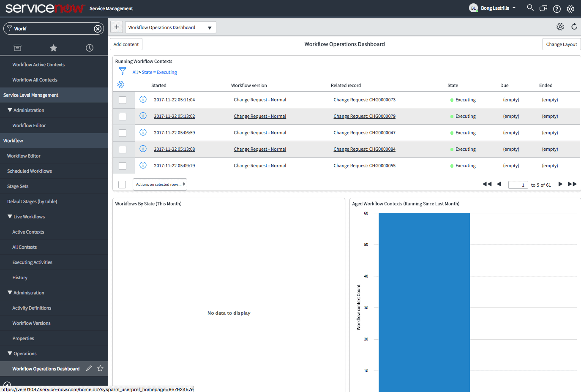Add Workflow Operations Dashboard to favorites star
The image size is (581, 392).
click(x=100, y=368)
